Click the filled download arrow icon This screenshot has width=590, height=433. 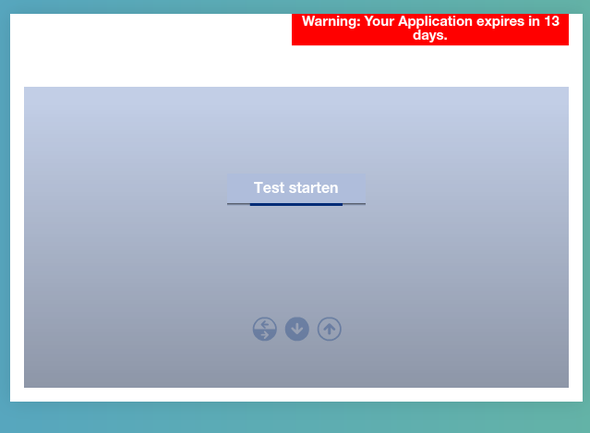[297, 329]
